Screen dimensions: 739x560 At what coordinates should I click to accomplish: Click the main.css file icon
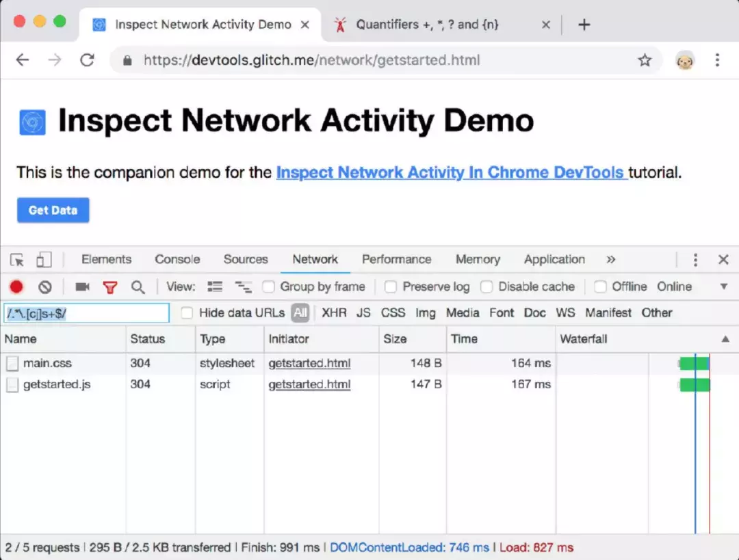12,363
